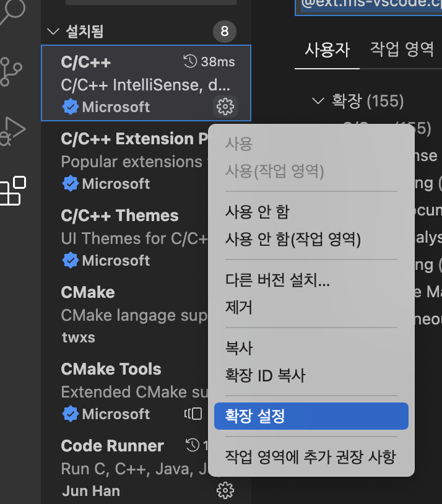Choose 사용 안 함(작업 영역) menu item
The image size is (442, 504).
[x=311, y=239]
